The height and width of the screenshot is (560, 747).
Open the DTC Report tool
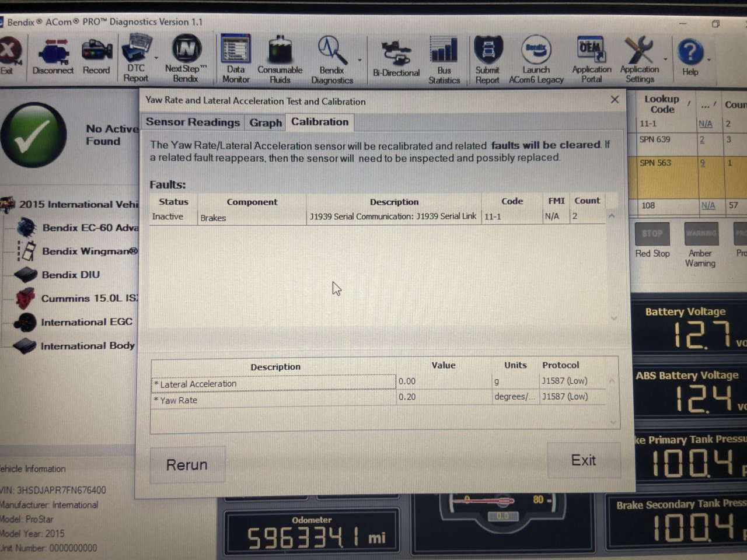coord(136,58)
